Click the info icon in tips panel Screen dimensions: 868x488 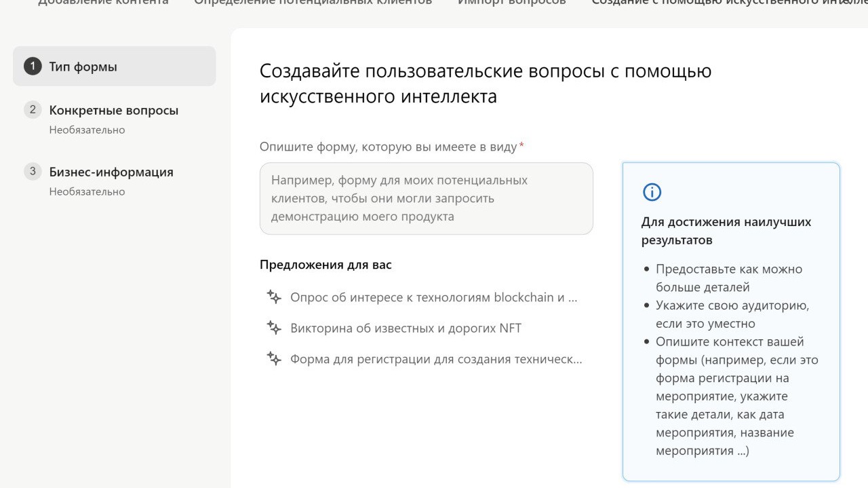tap(652, 192)
